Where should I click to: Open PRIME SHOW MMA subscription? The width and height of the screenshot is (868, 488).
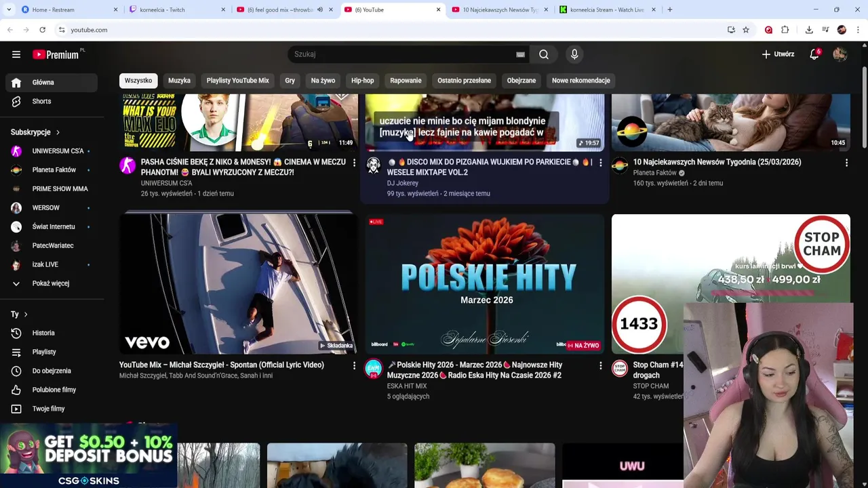click(52, 188)
